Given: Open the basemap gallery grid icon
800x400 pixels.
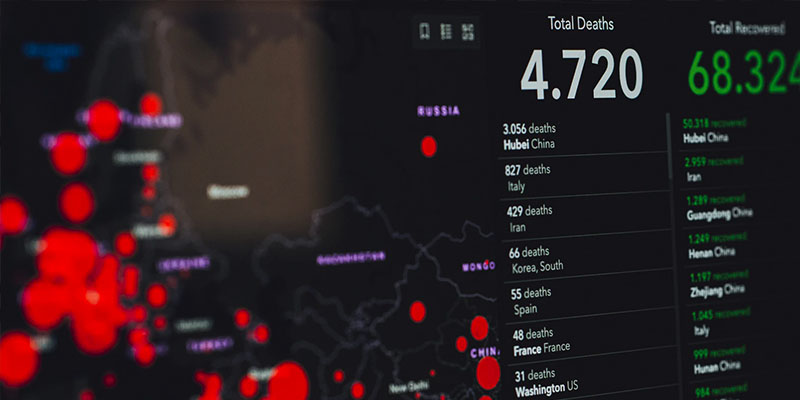Looking at the screenshot, I should [468, 32].
